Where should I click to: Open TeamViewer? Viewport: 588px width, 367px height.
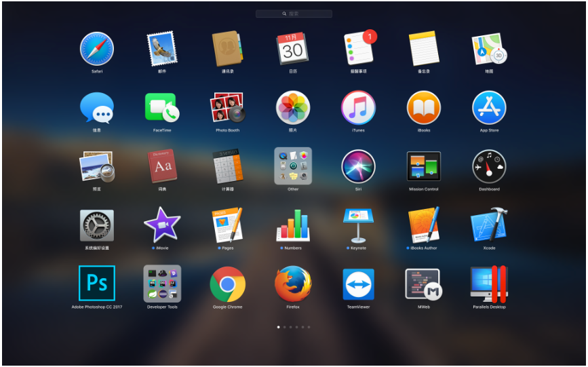pos(358,284)
